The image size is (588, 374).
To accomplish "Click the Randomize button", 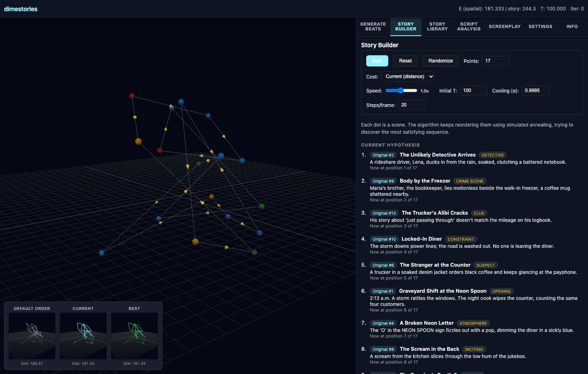I will tap(440, 61).
